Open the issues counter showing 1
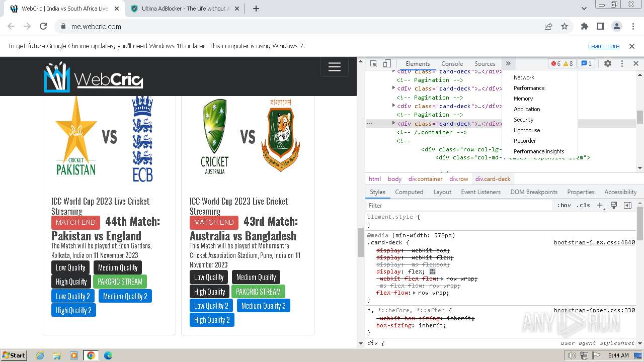The width and height of the screenshot is (644, 362). 586,64
